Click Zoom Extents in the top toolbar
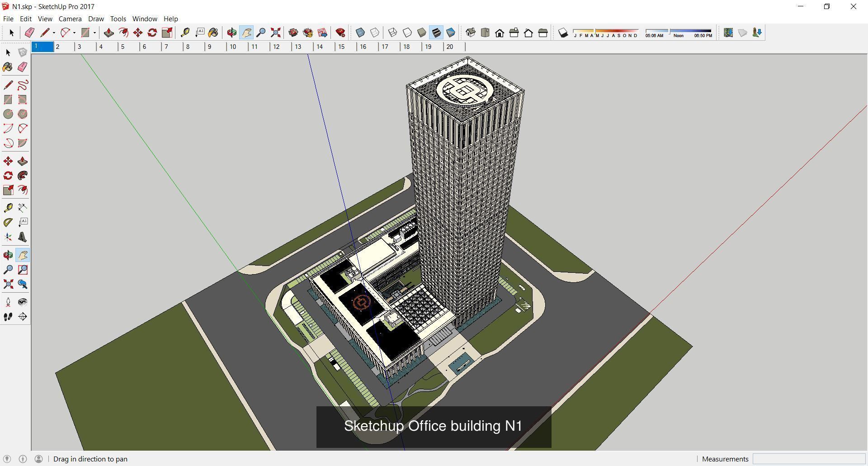 [x=275, y=33]
